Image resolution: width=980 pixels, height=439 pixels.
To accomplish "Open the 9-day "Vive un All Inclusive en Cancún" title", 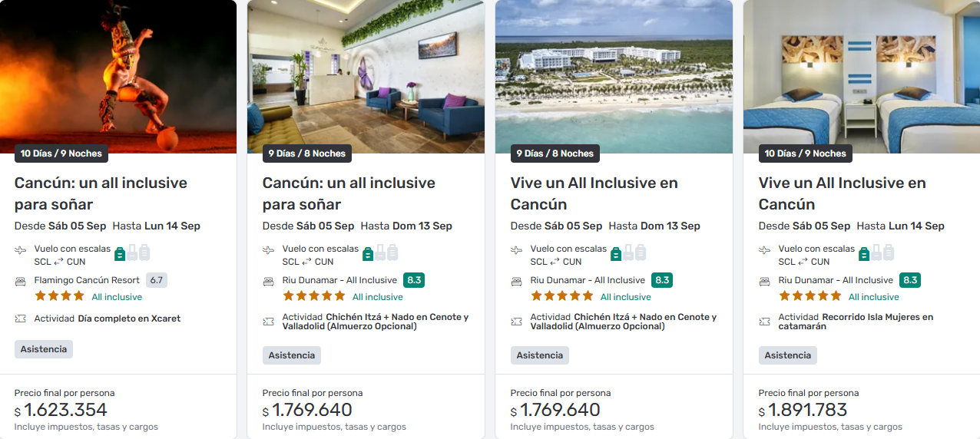I will (x=594, y=193).
